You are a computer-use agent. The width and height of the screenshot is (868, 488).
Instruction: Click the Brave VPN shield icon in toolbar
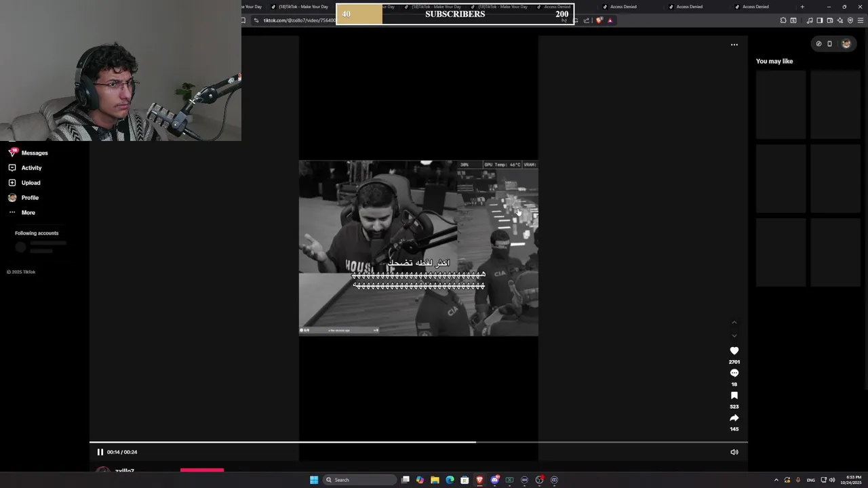850,20
